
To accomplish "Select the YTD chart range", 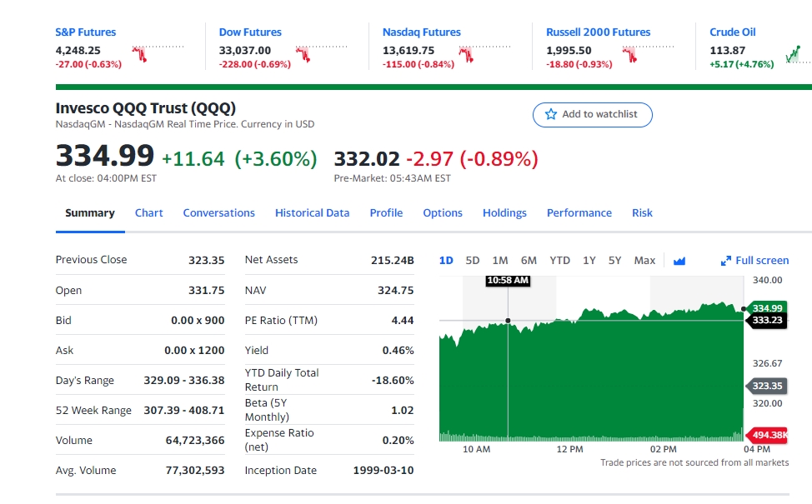I will click(x=559, y=261).
